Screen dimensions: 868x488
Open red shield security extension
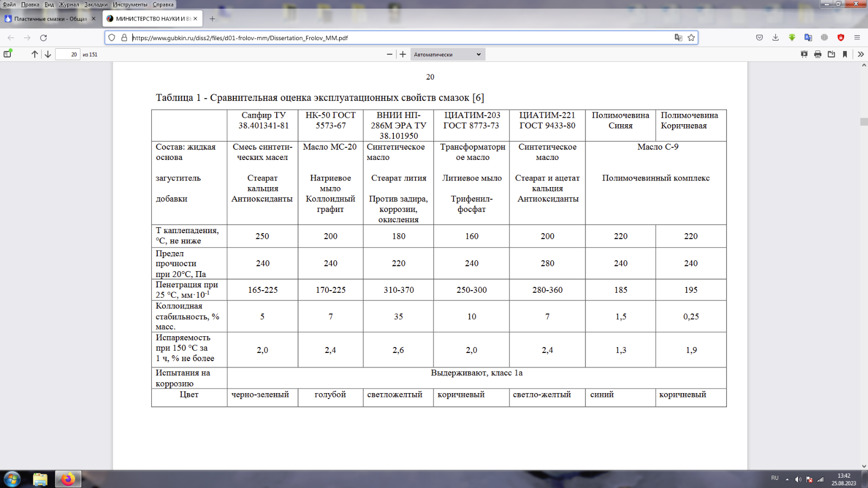point(841,37)
